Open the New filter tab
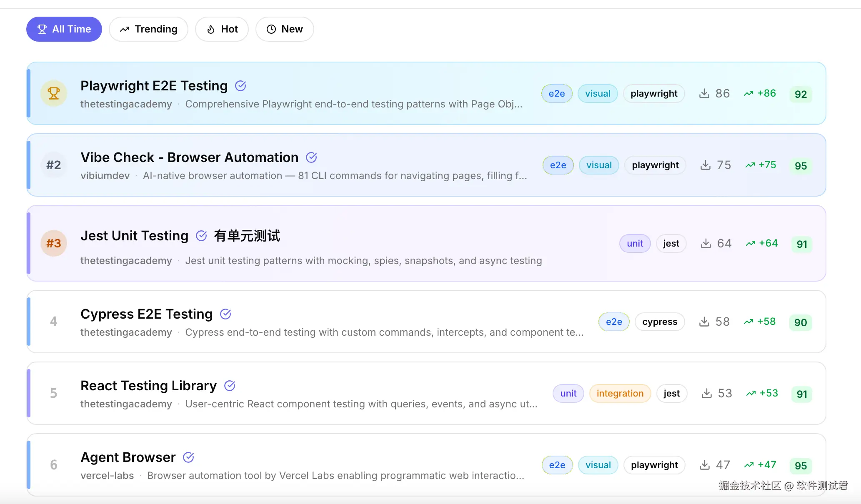Screen dimensions: 861x504 284,29
